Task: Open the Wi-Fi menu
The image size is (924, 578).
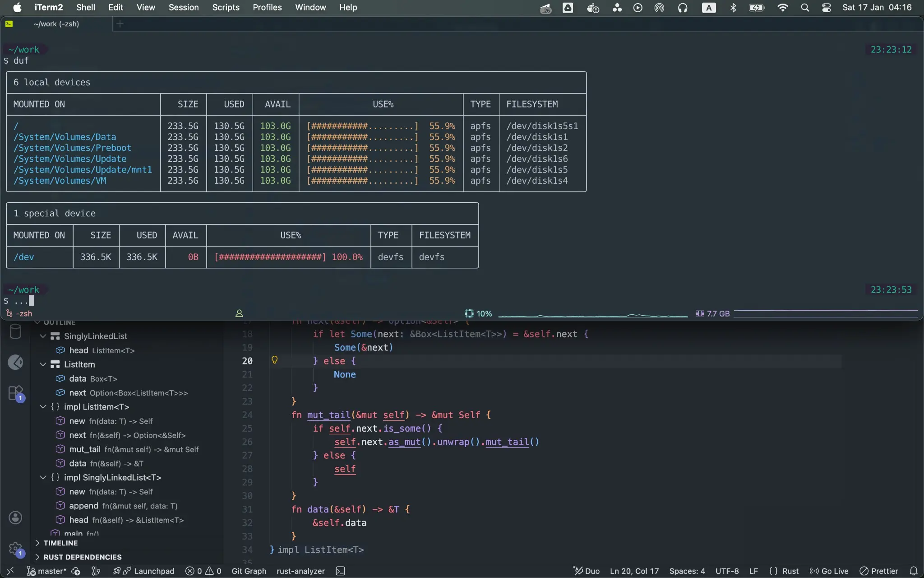Action: click(x=783, y=8)
